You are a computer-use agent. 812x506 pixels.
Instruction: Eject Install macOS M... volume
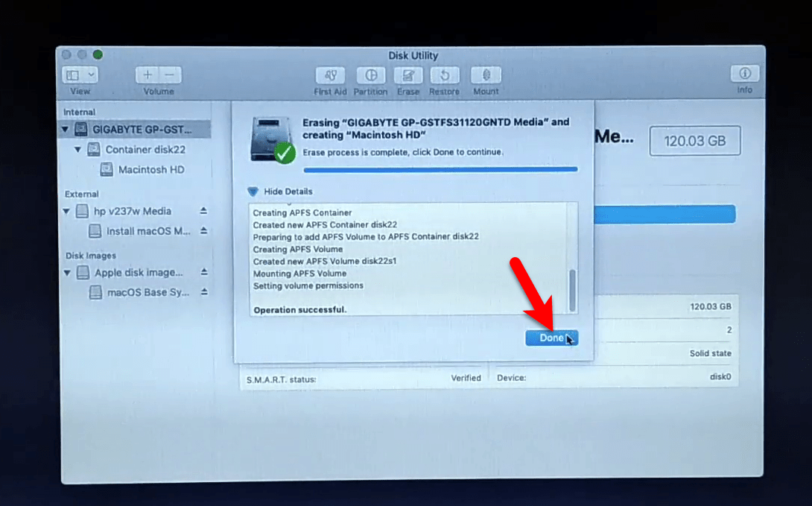[203, 230]
